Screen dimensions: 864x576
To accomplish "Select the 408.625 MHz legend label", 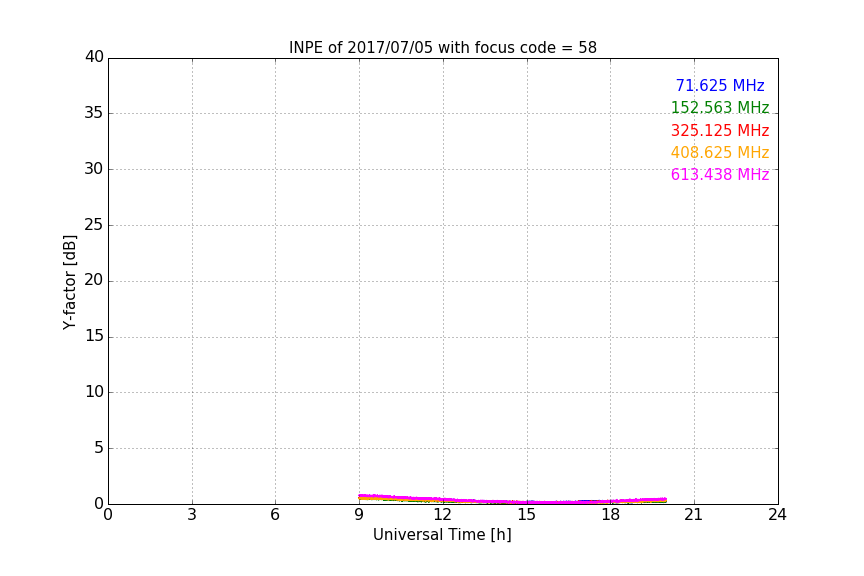I will point(720,153).
